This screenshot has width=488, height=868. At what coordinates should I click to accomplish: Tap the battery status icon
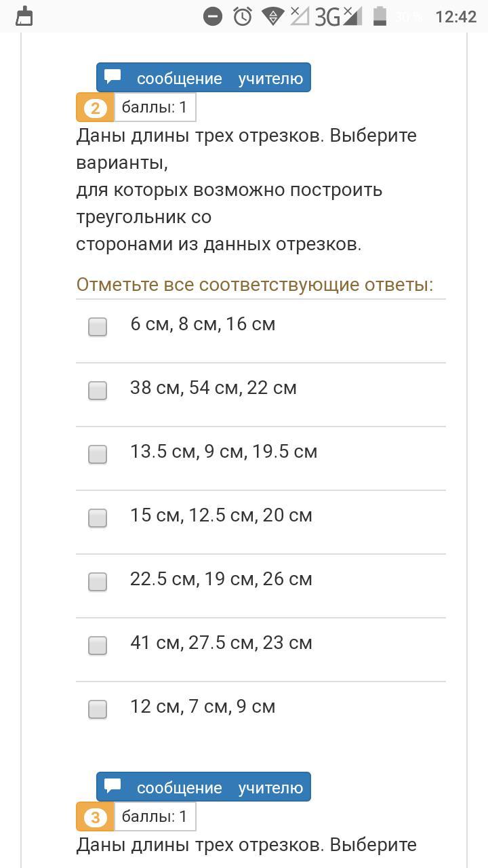(x=380, y=16)
